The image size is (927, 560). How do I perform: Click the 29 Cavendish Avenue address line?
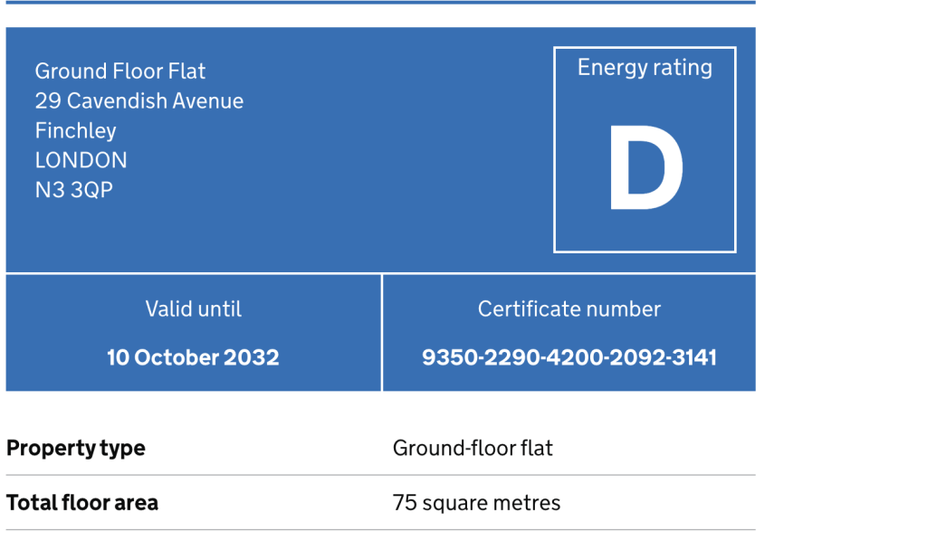coord(139,101)
